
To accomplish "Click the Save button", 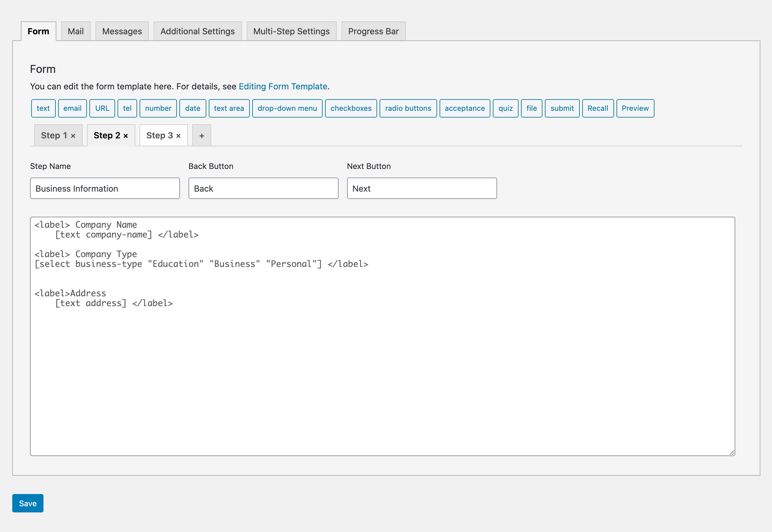I will click(x=28, y=503).
